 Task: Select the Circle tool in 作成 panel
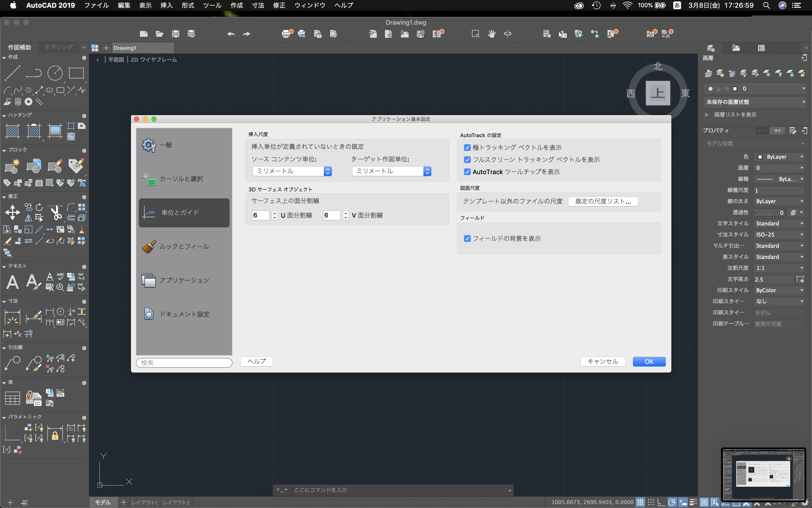pyautogui.click(x=55, y=73)
